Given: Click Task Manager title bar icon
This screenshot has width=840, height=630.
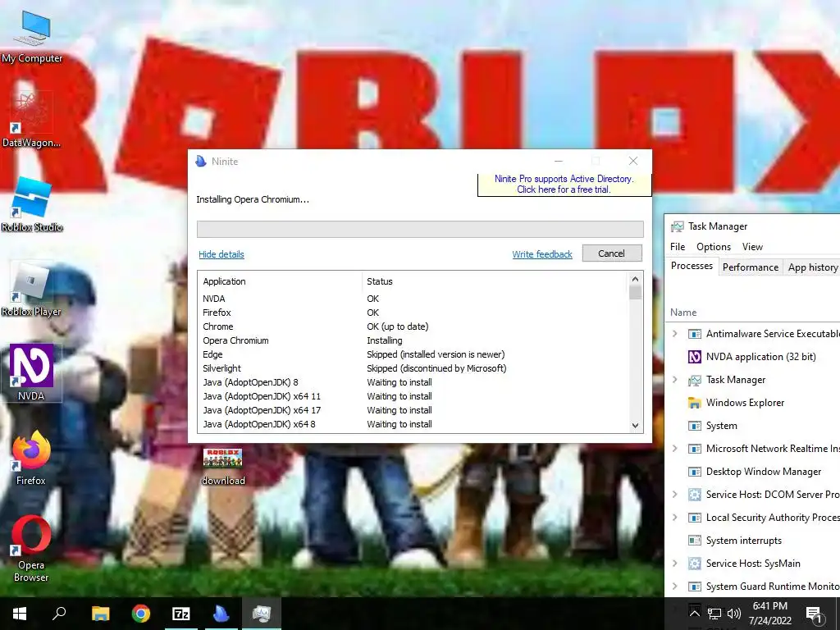Looking at the screenshot, I should tap(677, 226).
